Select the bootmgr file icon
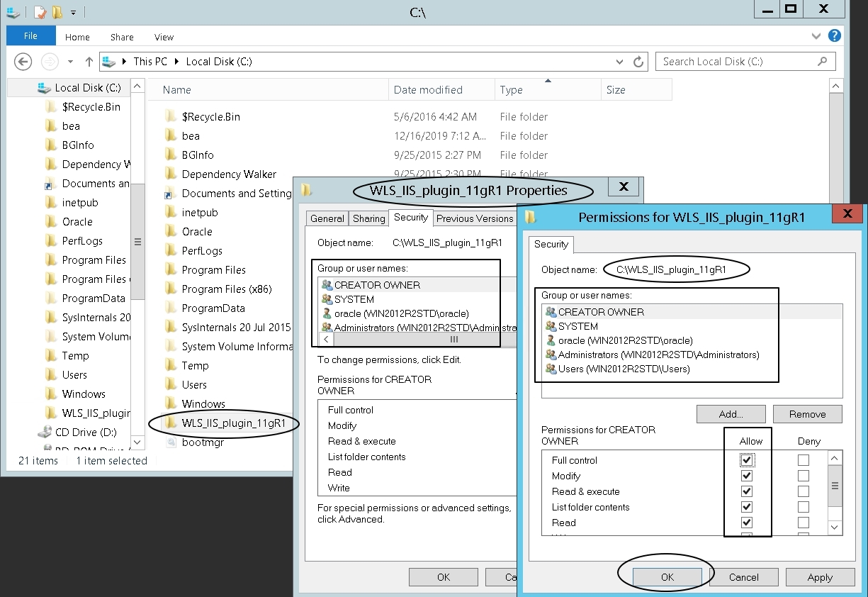 (x=171, y=442)
